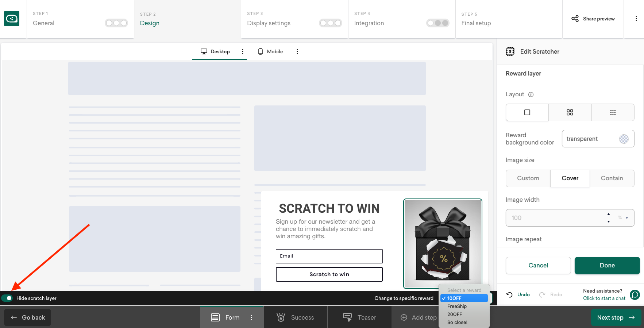
Task: Click the OptiMonk logo icon
Action: (x=12, y=19)
